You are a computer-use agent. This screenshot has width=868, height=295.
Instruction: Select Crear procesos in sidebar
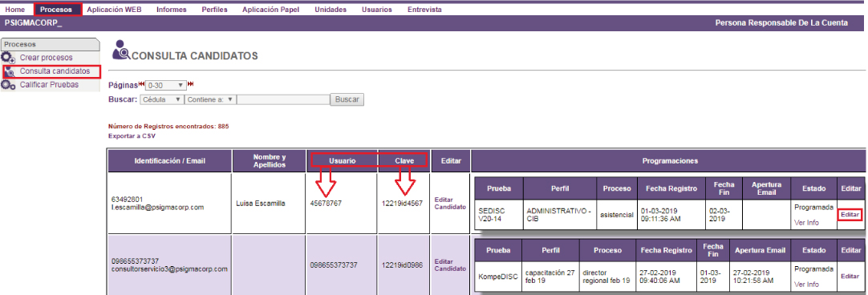pyautogui.click(x=46, y=58)
